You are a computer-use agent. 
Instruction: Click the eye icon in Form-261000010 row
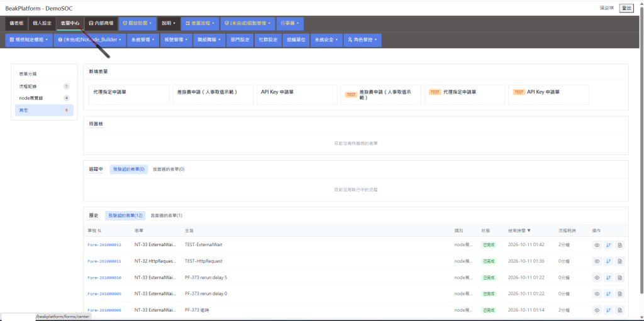[x=597, y=278]
